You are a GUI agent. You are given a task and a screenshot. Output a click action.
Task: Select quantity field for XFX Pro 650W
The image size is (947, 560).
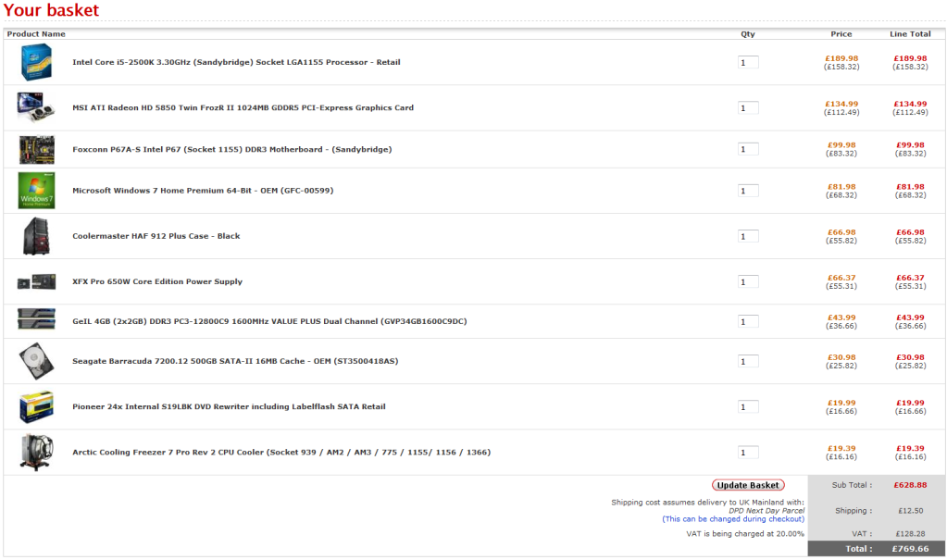click(x=748, y=281)
